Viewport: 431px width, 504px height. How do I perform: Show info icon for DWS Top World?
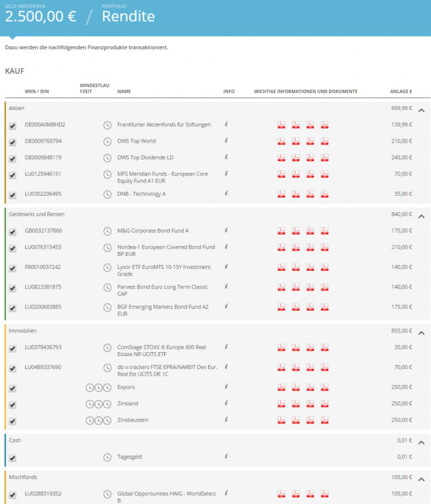pos(226,140)
